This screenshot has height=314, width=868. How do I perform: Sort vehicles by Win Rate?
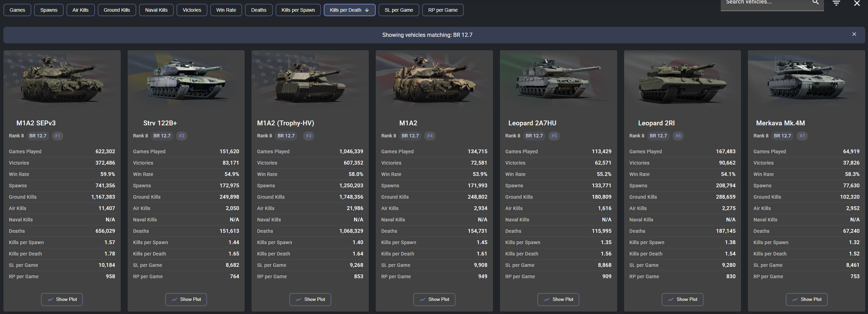[x=226, y=10]
